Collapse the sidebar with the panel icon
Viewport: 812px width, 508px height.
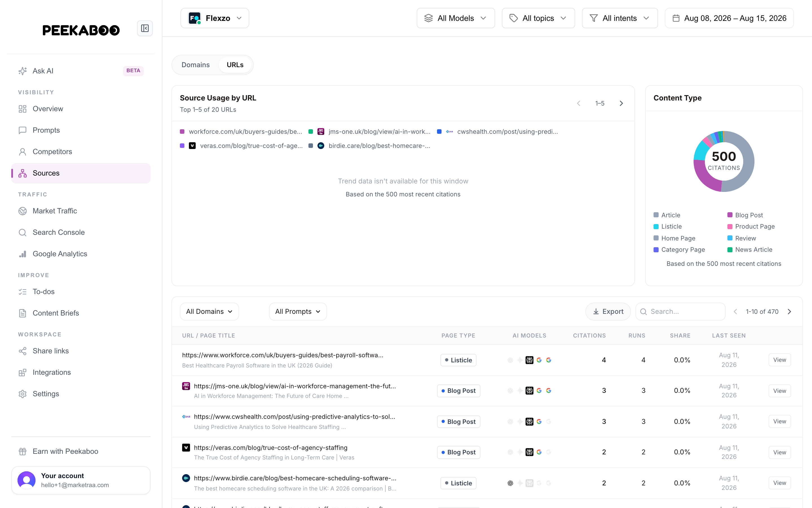coord(145,28)
